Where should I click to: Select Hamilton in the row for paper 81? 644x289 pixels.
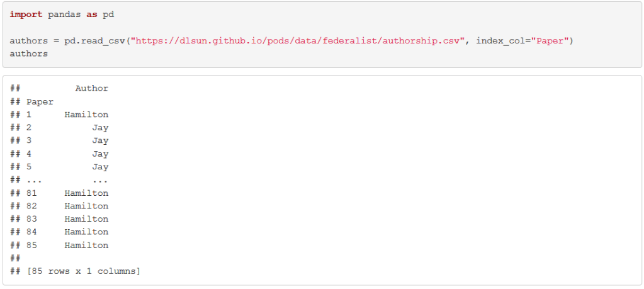[x=86, y=193]
